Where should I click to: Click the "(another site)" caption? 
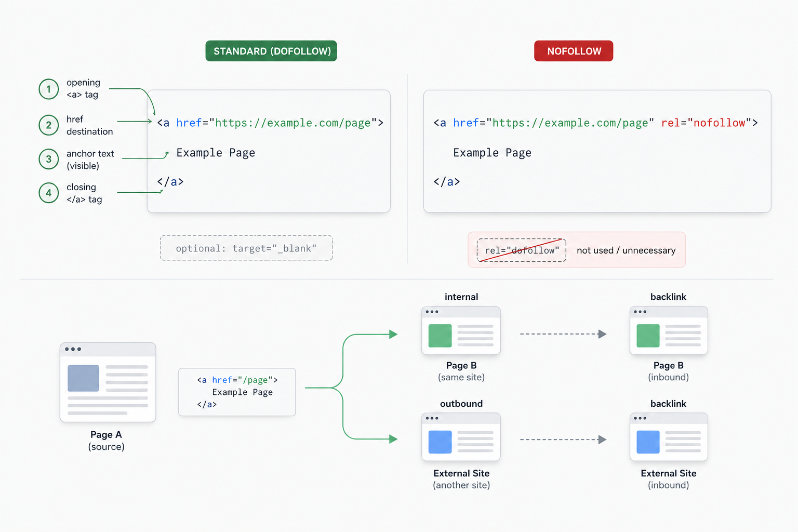[461, 485]
